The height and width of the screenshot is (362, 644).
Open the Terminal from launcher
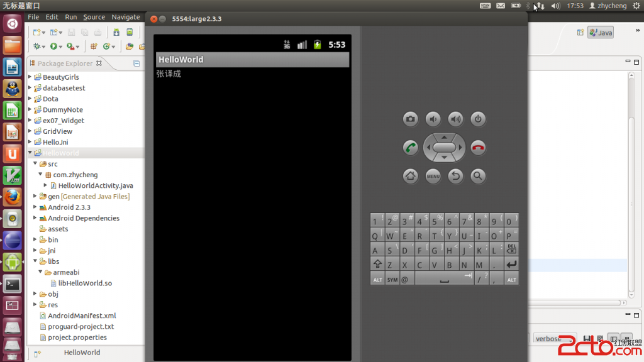tap(13, 284)
